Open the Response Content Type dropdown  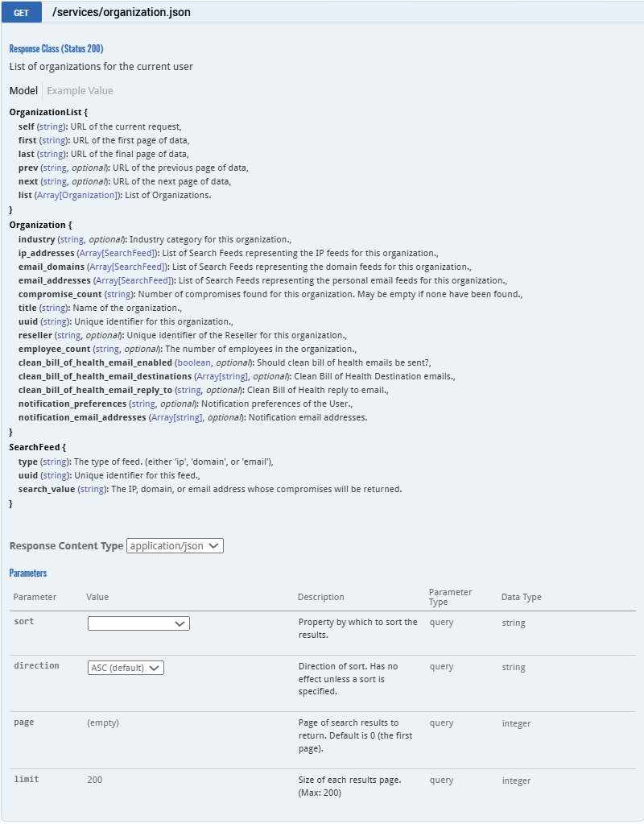[x=175, y=546]
